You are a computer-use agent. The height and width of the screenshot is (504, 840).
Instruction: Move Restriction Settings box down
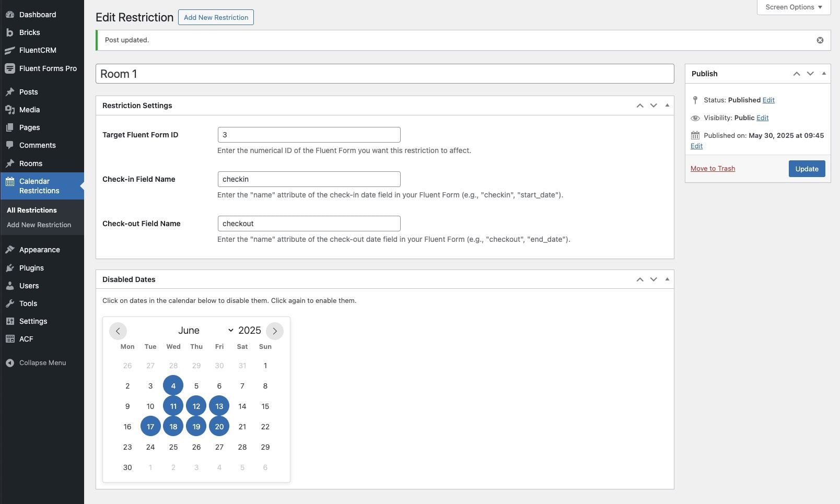(654, 106)
